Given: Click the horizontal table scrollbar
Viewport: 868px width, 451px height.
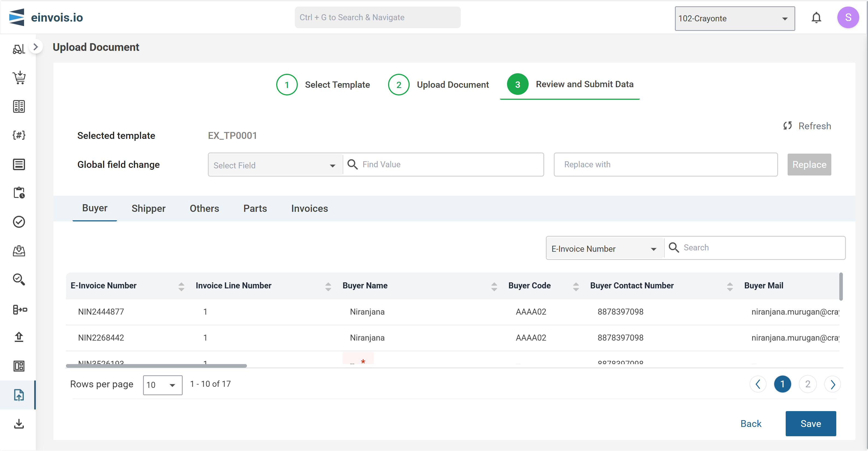Looking at the screenshot, I should [156, 366].
